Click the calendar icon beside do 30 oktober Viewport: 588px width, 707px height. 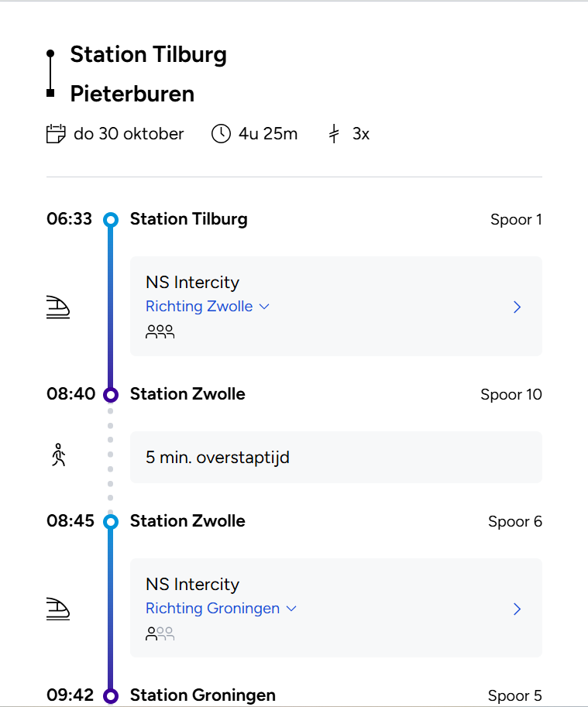[56, 134]
